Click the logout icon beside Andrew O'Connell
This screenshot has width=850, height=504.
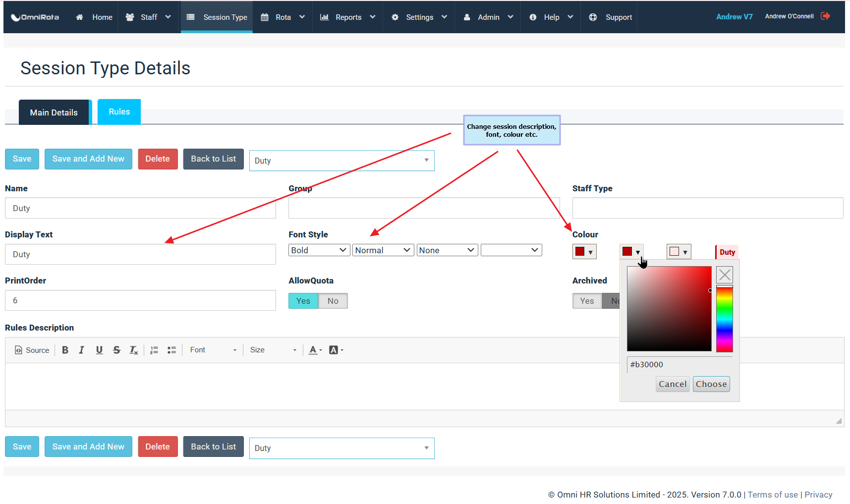pos(825,16)
